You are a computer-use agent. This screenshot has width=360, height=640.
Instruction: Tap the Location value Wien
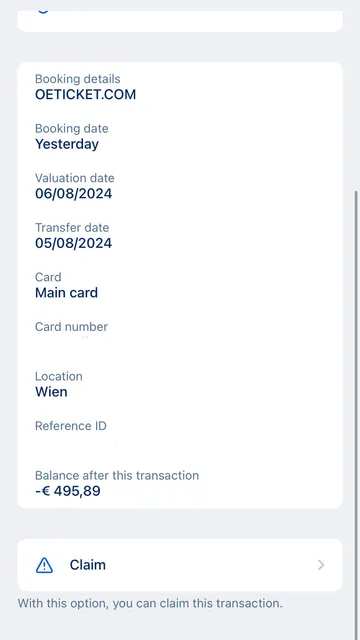51,392
